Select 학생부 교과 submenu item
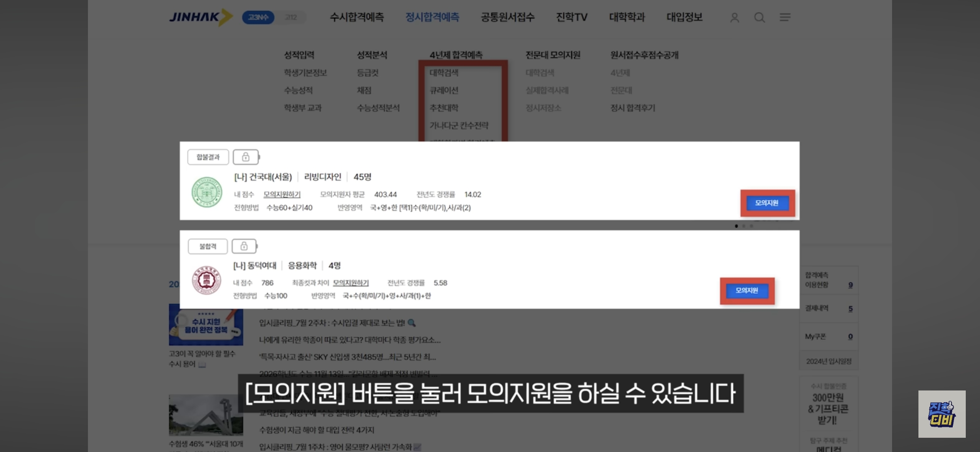This screenshot has width=980, height=452. [x=303, y=108]
